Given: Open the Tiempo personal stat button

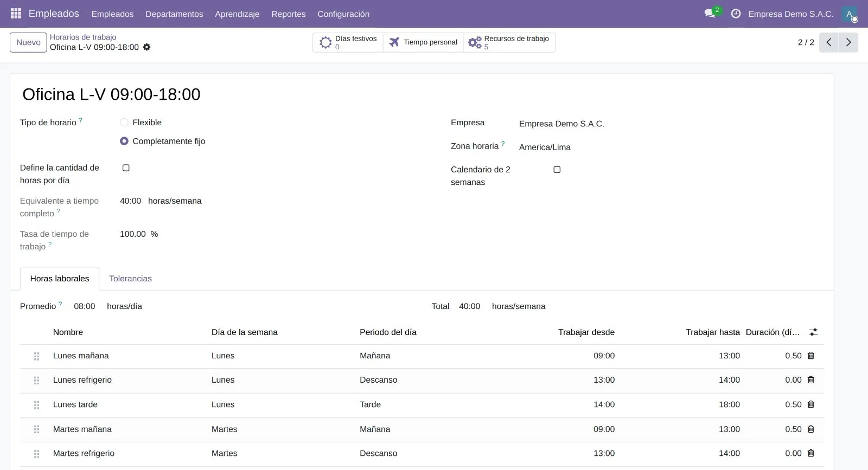Looking at the screenshot, I should [x=424, y=42].
